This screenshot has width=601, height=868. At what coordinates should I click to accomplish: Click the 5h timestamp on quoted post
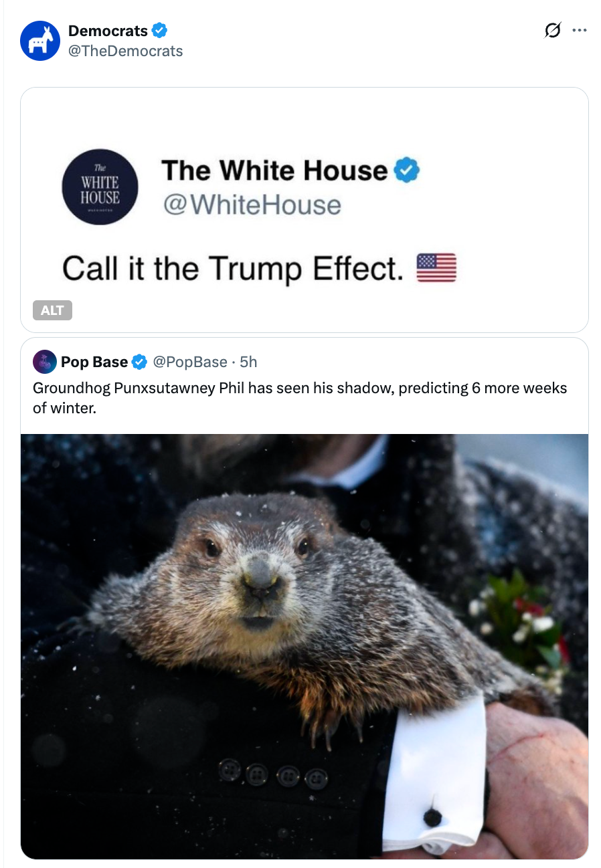point(248,362)
